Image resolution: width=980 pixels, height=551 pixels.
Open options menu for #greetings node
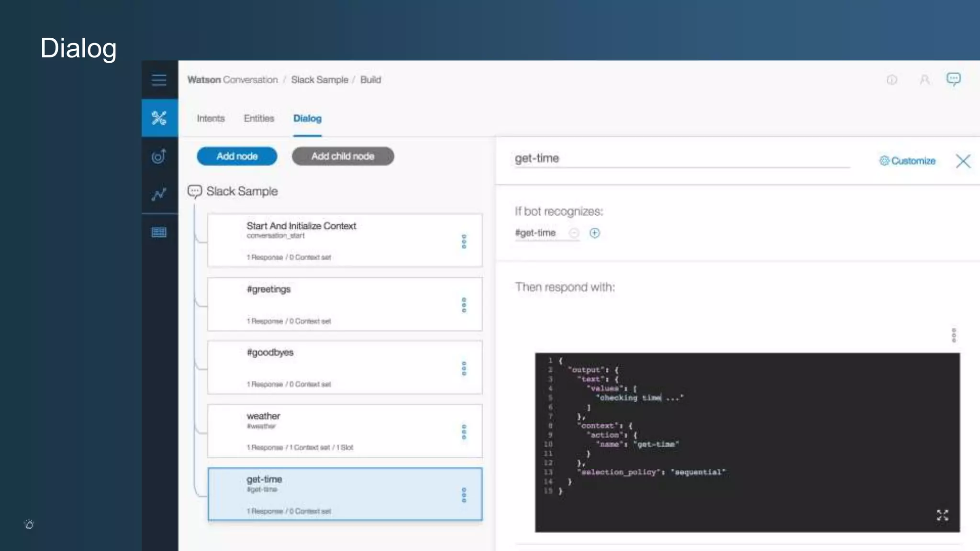click(x=464, y=305)
